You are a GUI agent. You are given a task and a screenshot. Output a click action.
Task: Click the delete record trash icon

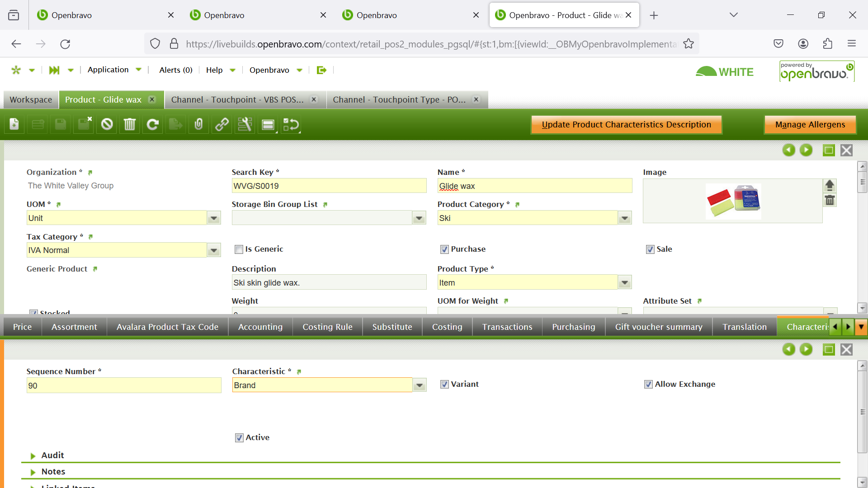pos(130,124)
